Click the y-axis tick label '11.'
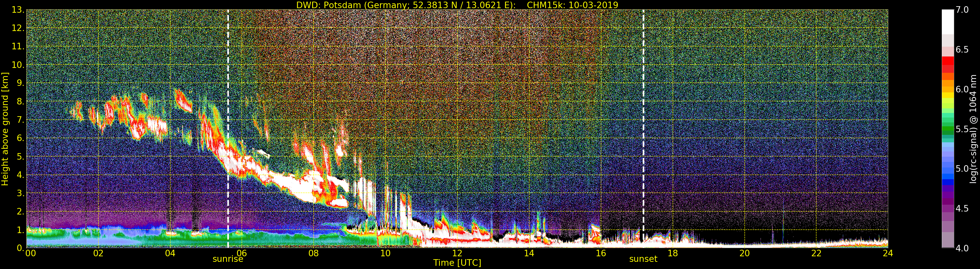 18,46
